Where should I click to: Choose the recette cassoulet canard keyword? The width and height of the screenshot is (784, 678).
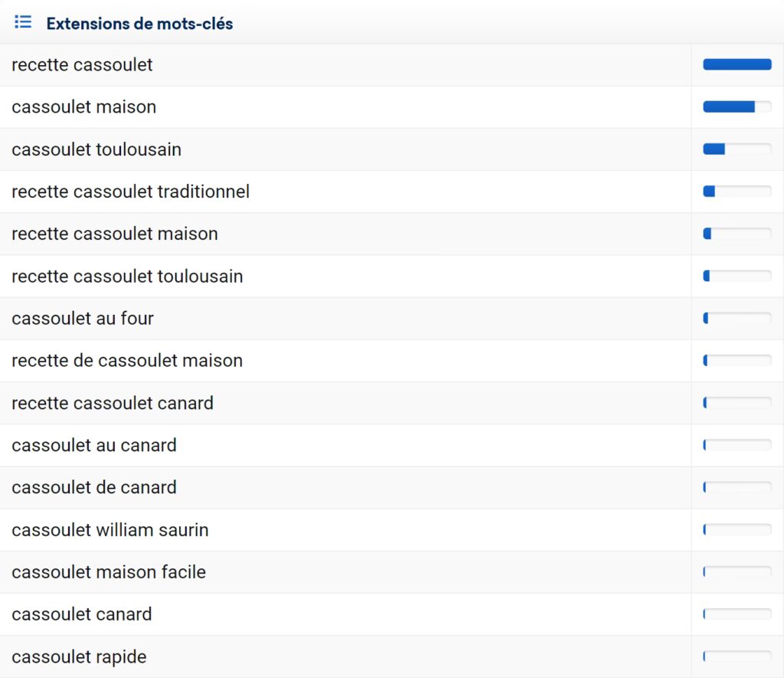[x=113, y=403]
